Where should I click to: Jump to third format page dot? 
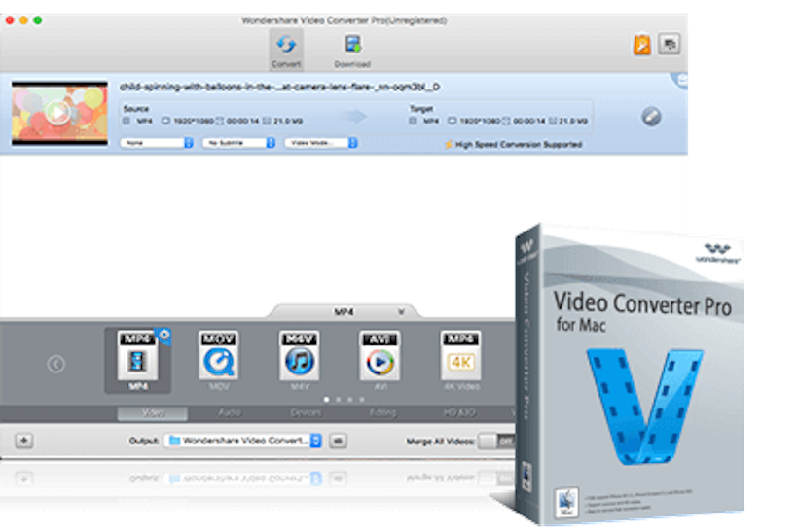(x=350, y=400)
